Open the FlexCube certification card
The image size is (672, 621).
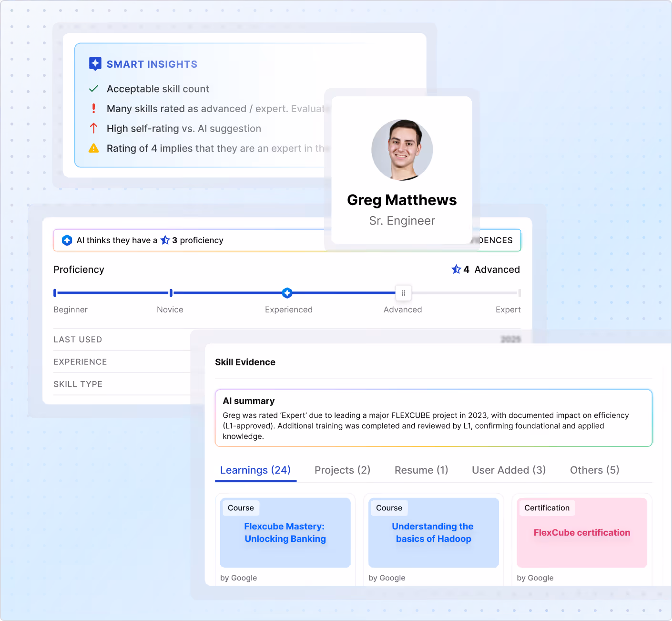pyautogui.click(x=581, y=532)
